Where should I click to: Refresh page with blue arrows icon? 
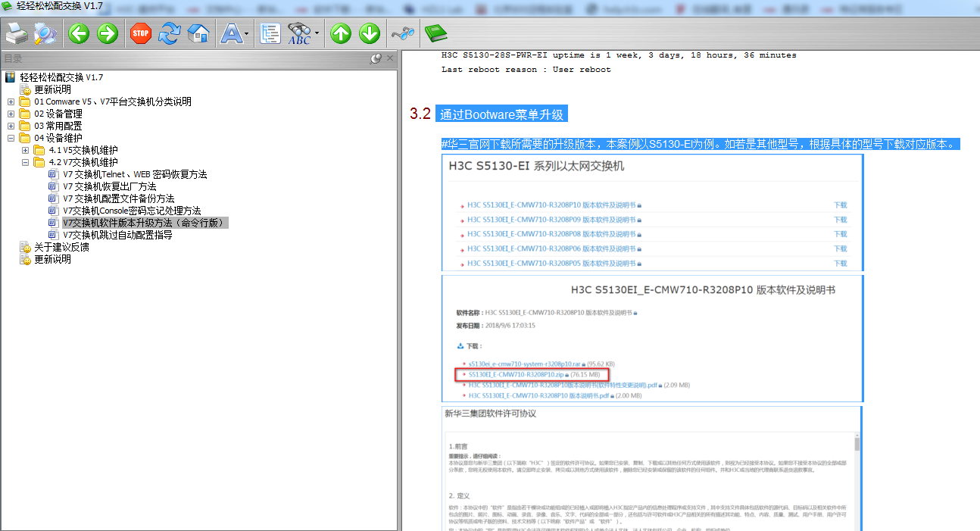(170, 33)
